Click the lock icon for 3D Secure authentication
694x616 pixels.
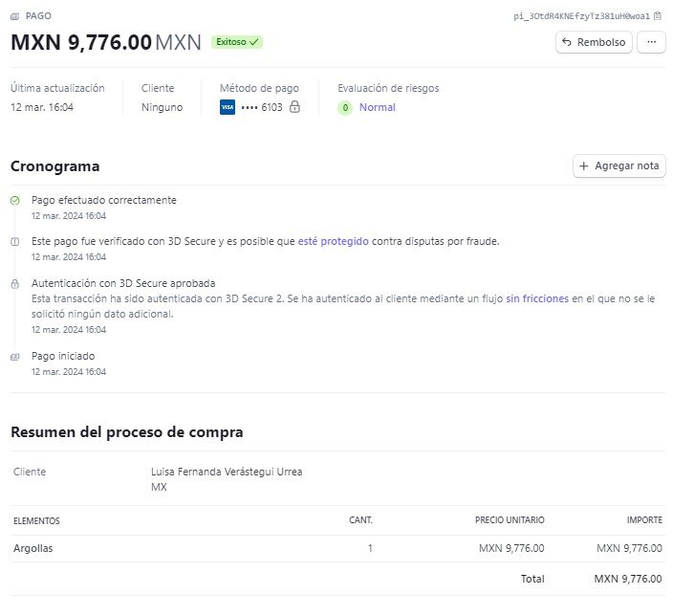tap(15, 284)
